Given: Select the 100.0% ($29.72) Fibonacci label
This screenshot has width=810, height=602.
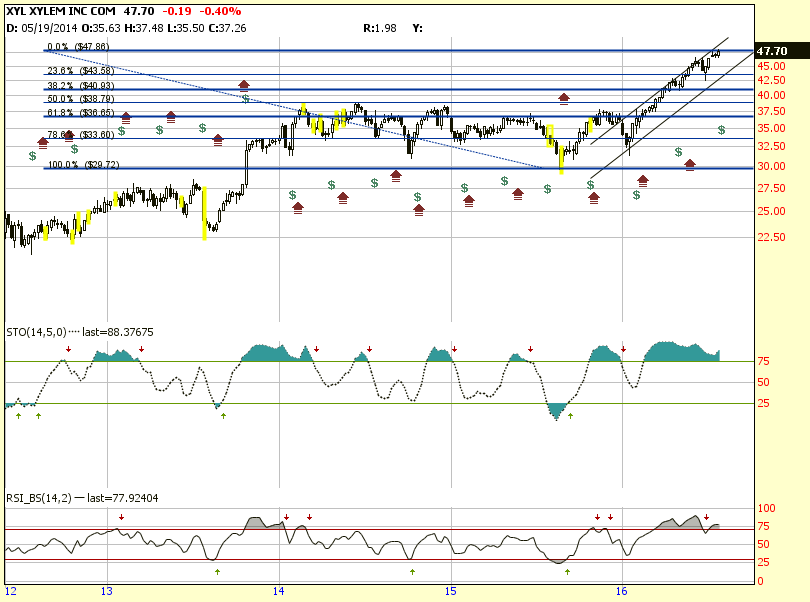Looking at the screenshot, I should point(83,164).
